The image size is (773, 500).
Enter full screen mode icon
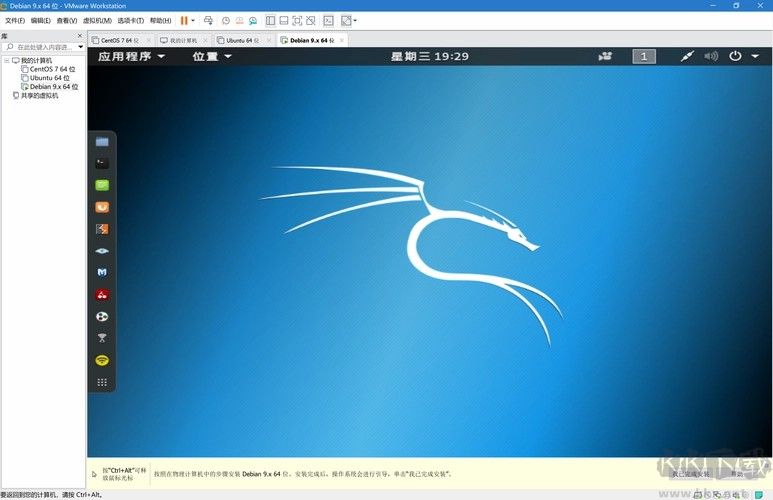297,21
